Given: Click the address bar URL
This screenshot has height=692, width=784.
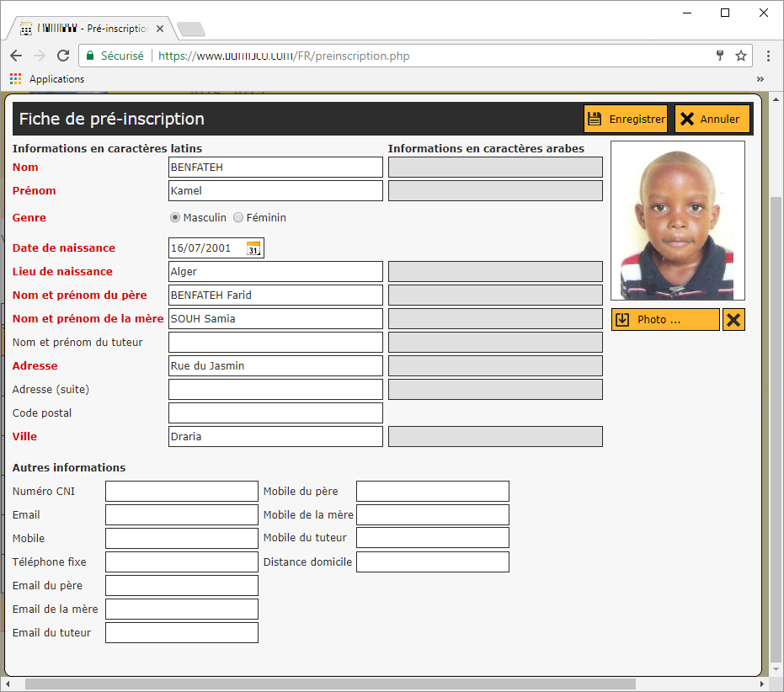Looking at the screenshot, I should 284,56.
